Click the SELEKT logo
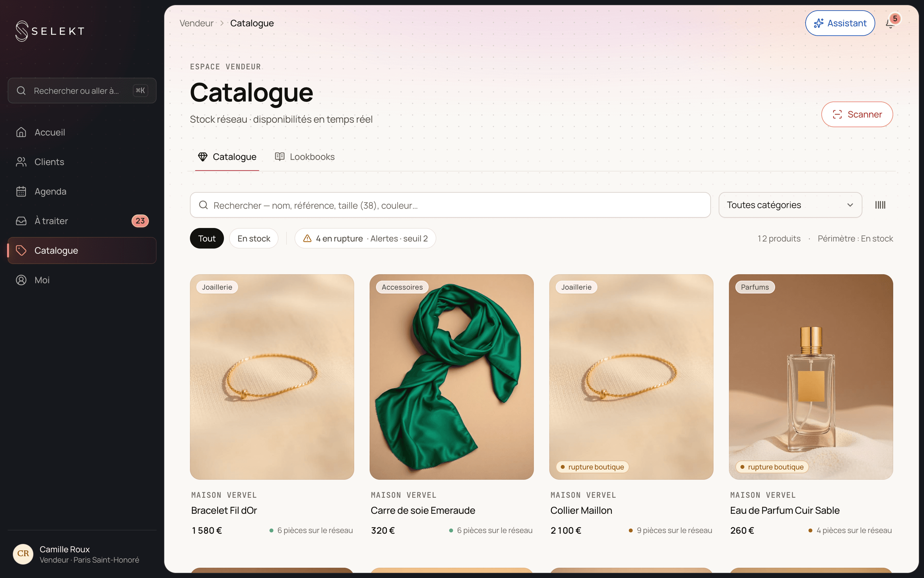Image resolution: width=924 pixels, height=578 pixels. pyautogui.click(x=50, y=31)
